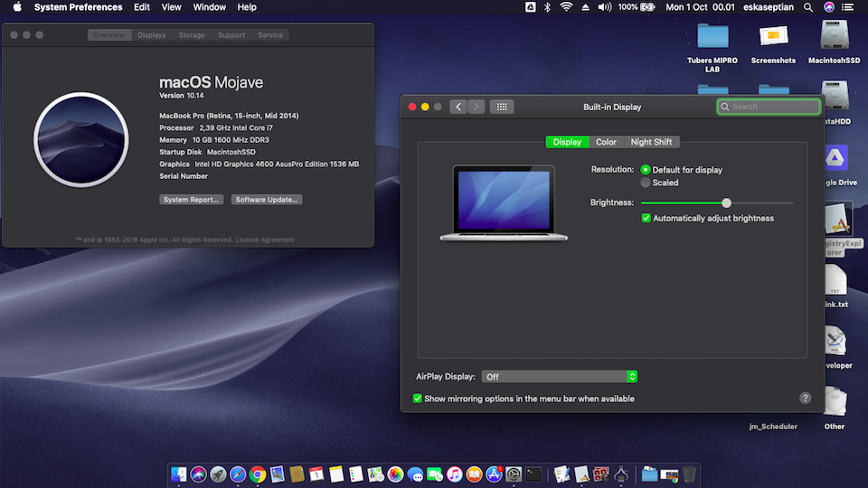Select Default for display resolution

646,170
